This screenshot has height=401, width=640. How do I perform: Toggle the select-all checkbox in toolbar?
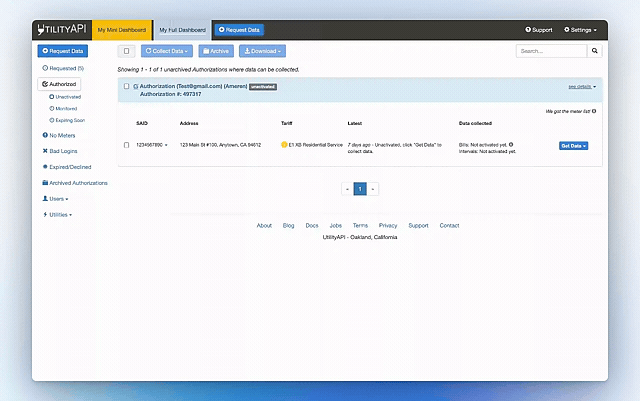tap(126, 50)
